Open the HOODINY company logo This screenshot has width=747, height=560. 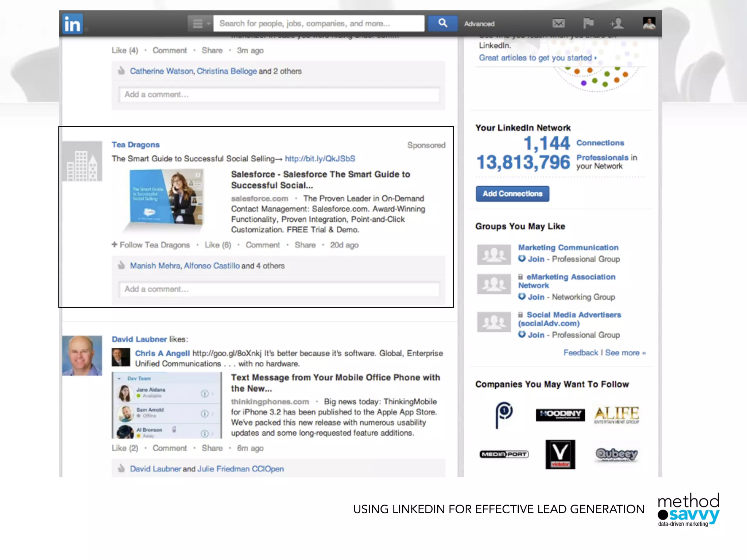coord(560,415)
